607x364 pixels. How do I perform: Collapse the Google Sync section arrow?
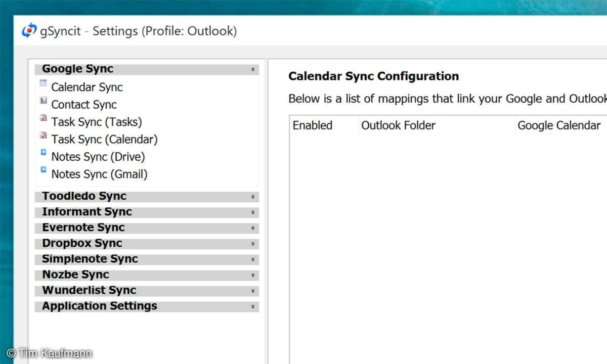[252, 70]
